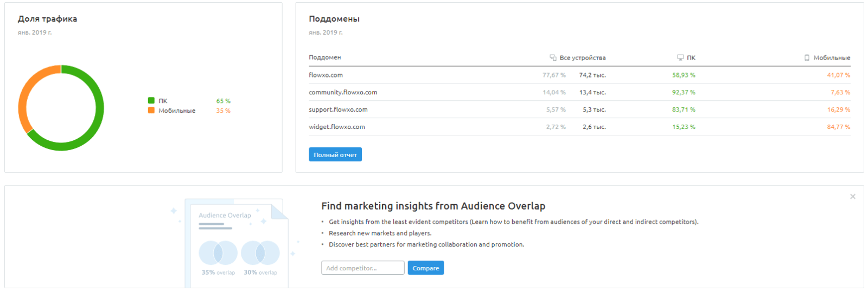Select the 41,07 % mobile value
This screenshot has height=292, width=868.
point(839,75)
